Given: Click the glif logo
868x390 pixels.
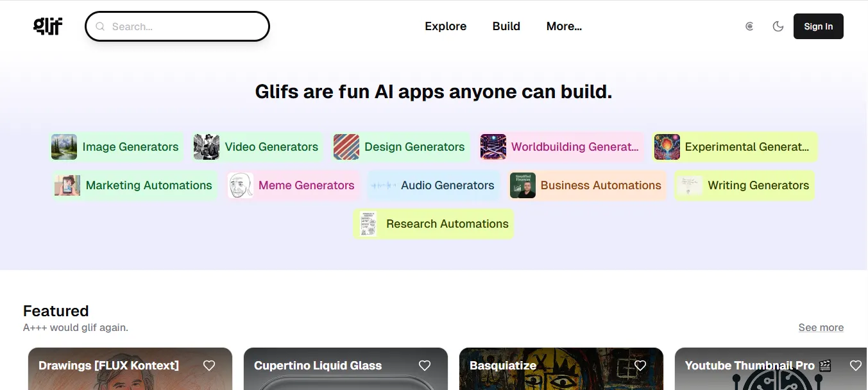Looking at the screenshot, I should pos(48,26).
